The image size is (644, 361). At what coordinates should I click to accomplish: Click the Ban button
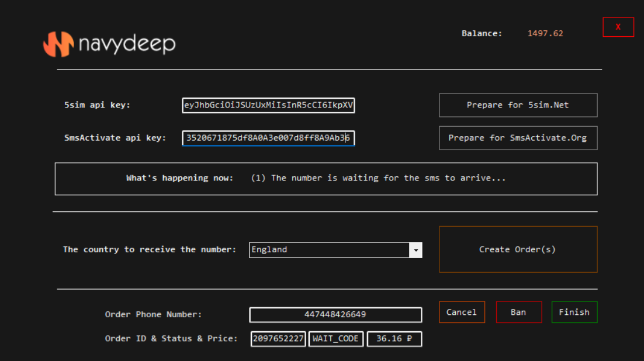point(519,312)
